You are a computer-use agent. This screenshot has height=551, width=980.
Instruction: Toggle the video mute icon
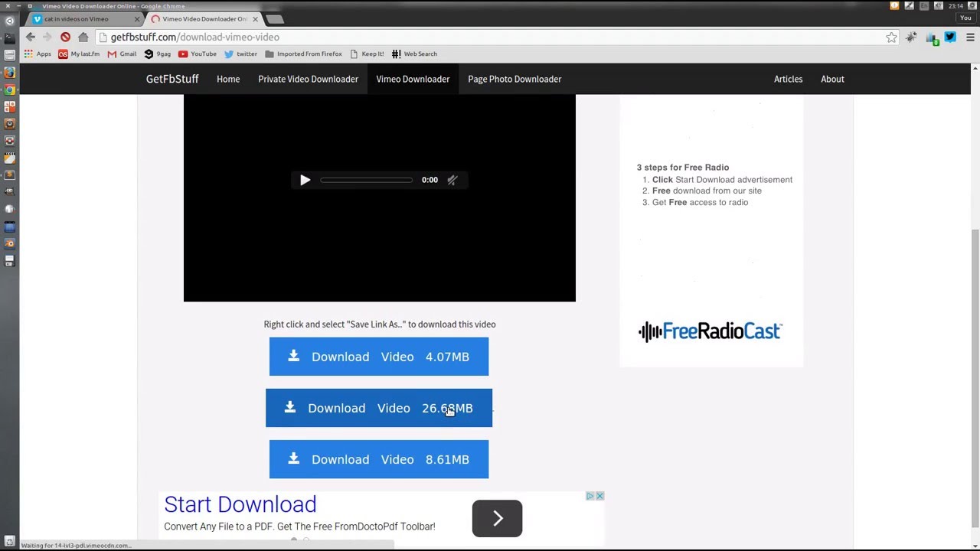[x=452, y=180]
